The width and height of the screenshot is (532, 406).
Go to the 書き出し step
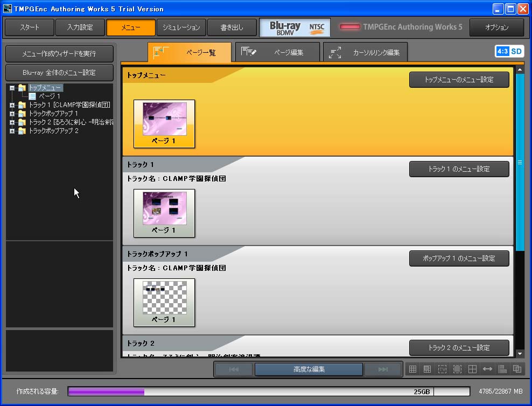coord(232,27)
